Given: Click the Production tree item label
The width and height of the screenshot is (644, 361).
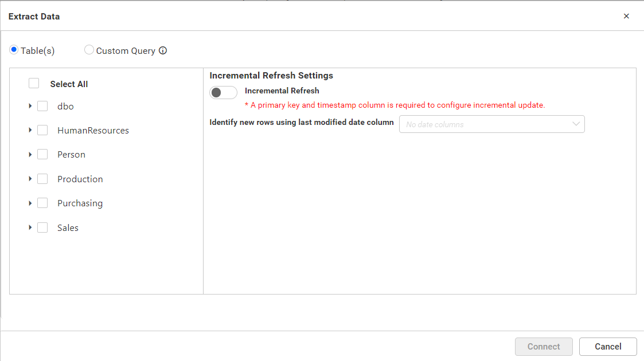Looking at the screenshot, I should pyautogui.click(x=80, y=179).
